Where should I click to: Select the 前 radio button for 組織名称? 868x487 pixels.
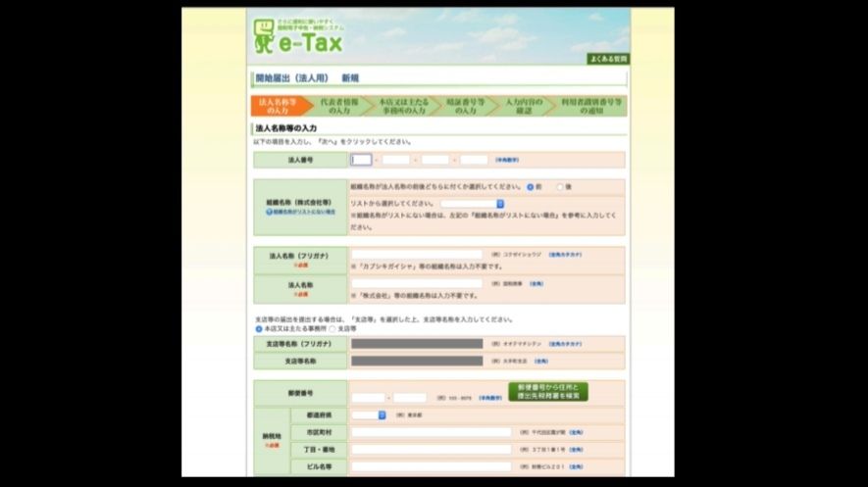coord(531,186)
